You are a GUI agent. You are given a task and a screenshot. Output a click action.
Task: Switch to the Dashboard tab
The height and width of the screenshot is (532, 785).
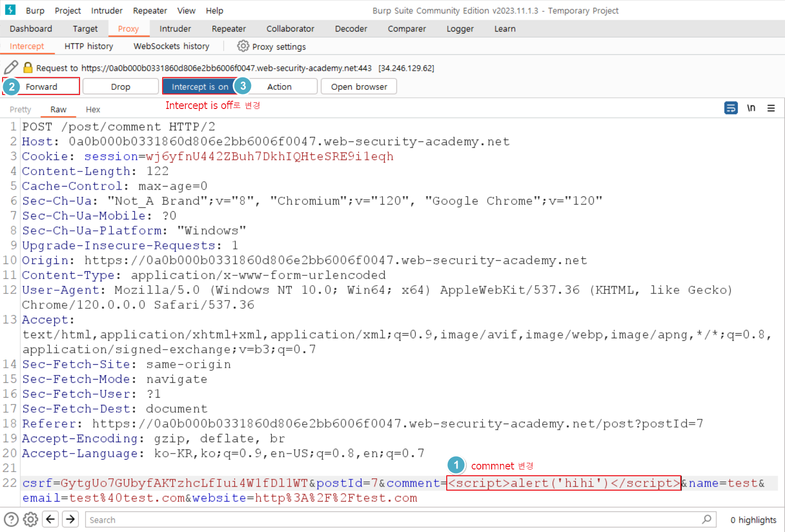(31, 28)
